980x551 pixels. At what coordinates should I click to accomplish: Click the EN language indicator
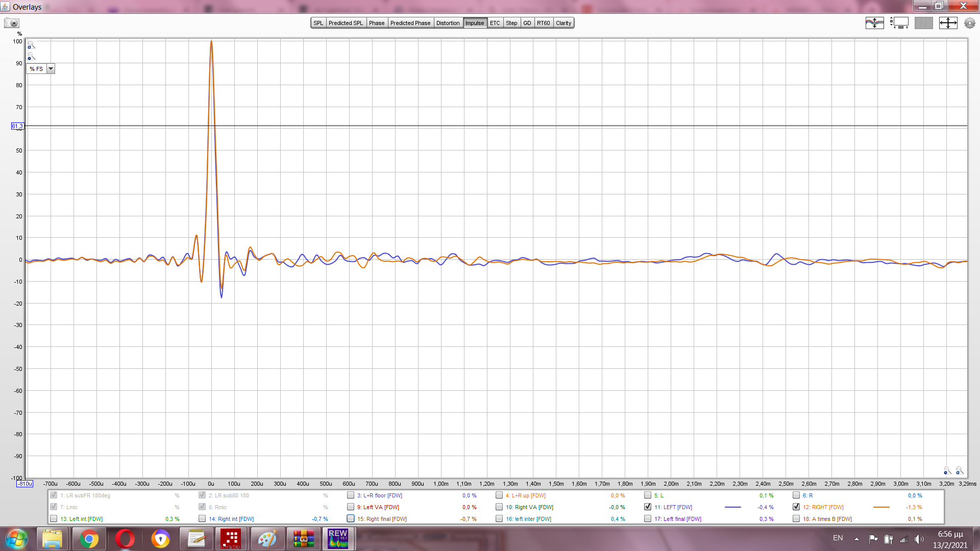tap(838, 538)
